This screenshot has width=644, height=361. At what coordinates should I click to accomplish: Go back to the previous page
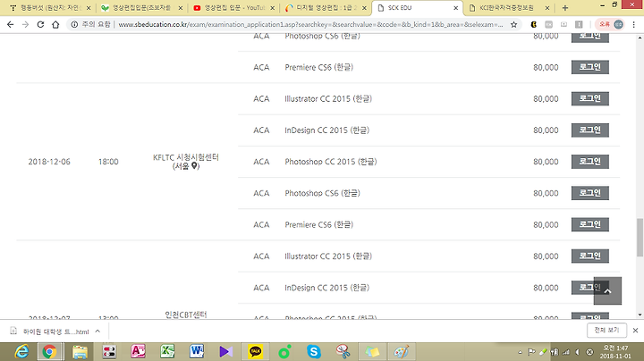10,25
